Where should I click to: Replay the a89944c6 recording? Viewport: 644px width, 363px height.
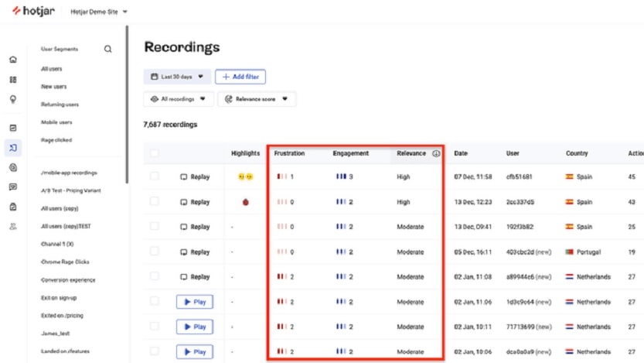[195, 276]
